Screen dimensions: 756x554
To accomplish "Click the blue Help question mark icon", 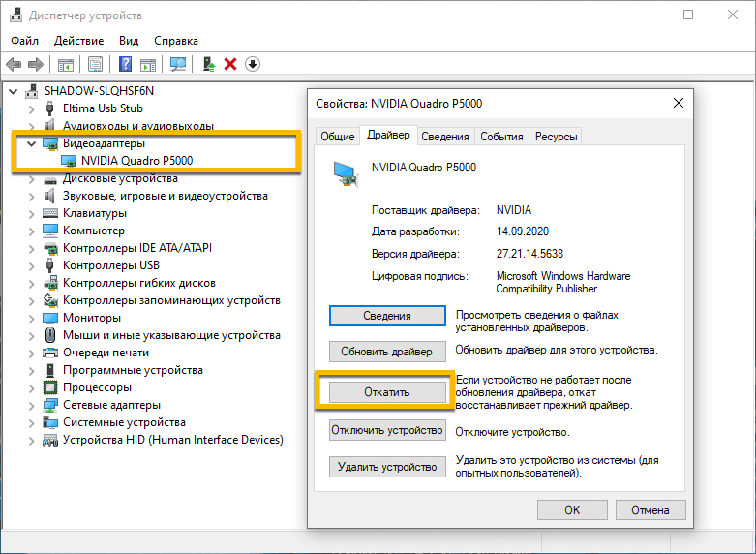I will click(x=126, y=64).
